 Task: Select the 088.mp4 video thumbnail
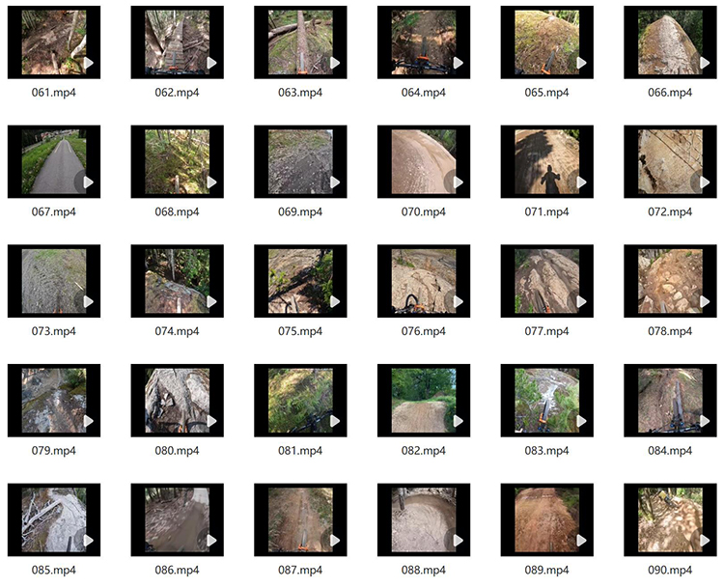[424, 519]
